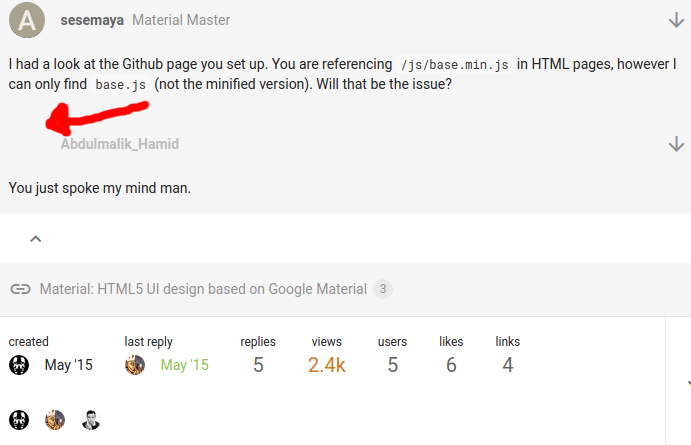
Task: Click the topic creator's avatar under created
Action: [19, 365]
